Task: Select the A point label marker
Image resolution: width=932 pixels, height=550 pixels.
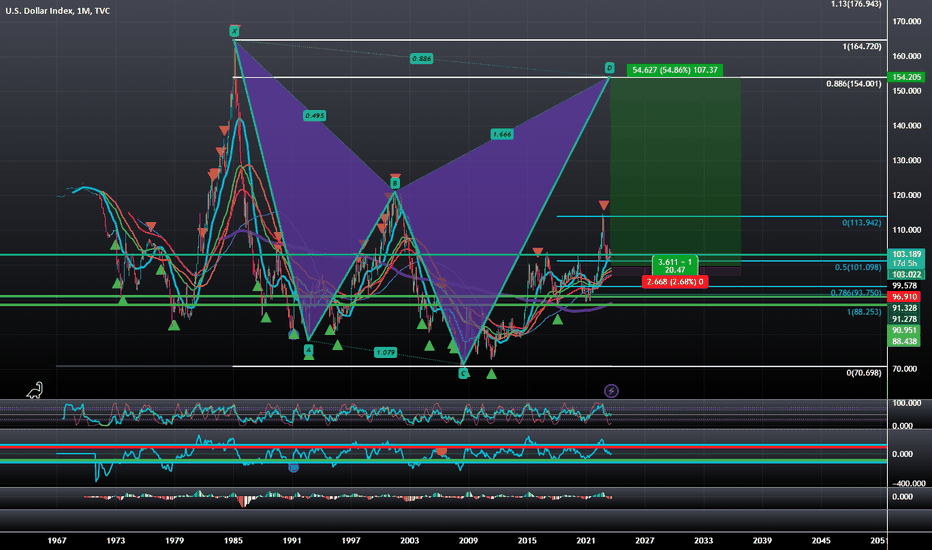Action: point(308,350)
